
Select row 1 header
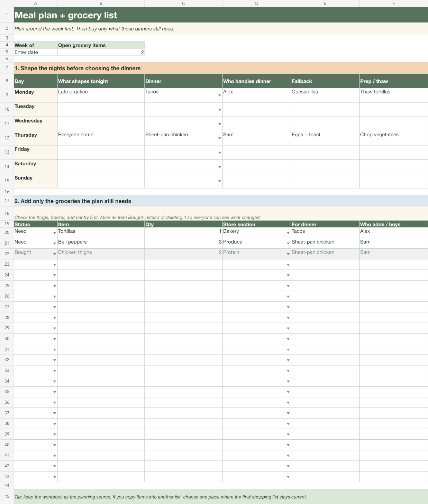pos(7,15)
